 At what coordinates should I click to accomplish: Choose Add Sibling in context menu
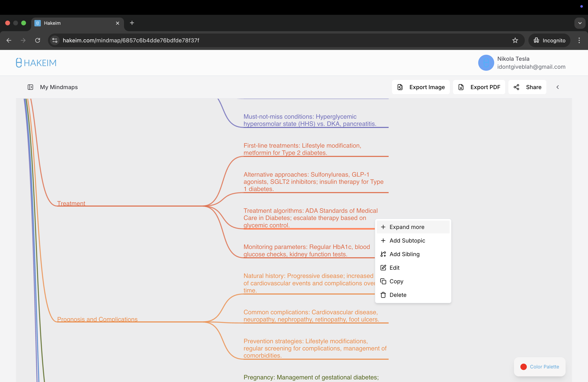[413, 254]
